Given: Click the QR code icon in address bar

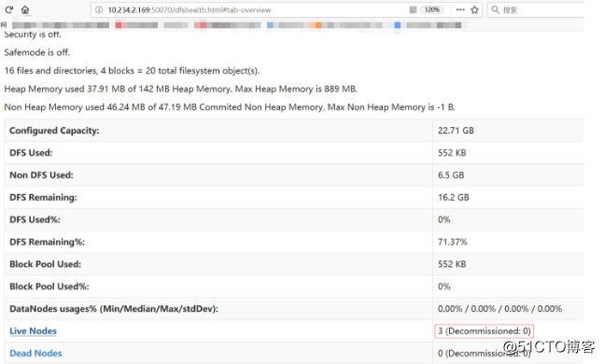Looking at the screenshot, I should point(413,10).
